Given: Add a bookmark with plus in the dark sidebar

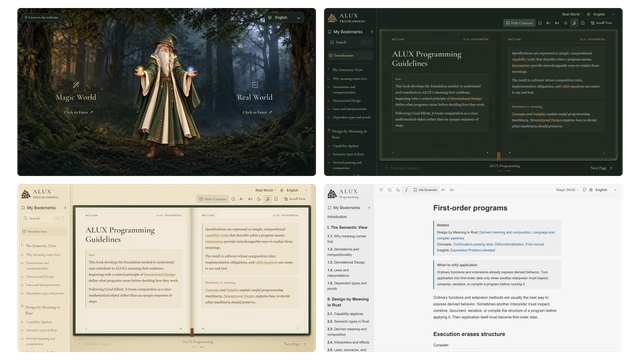Looking at the screenshot, I should point(372,32).
